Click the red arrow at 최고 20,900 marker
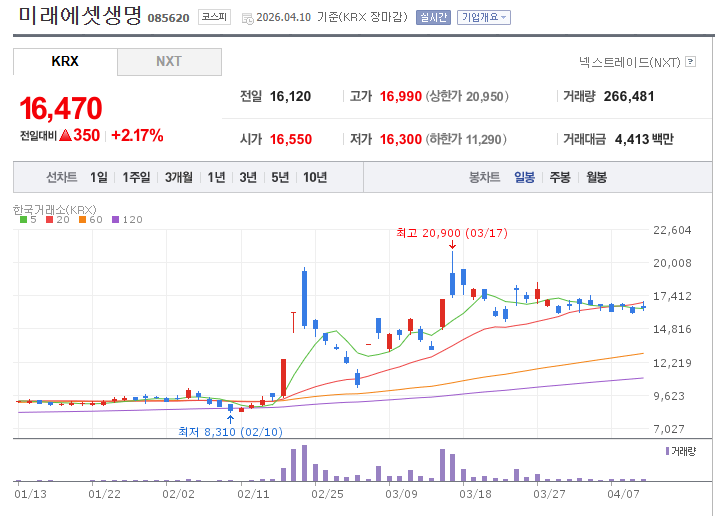 [x=453, y=245]
